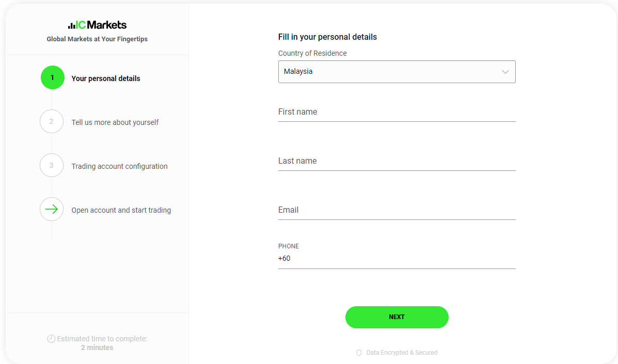Expand the Country of Residence chevron
The width and height of the screenshot is (618, 364).
pos(505,72)
